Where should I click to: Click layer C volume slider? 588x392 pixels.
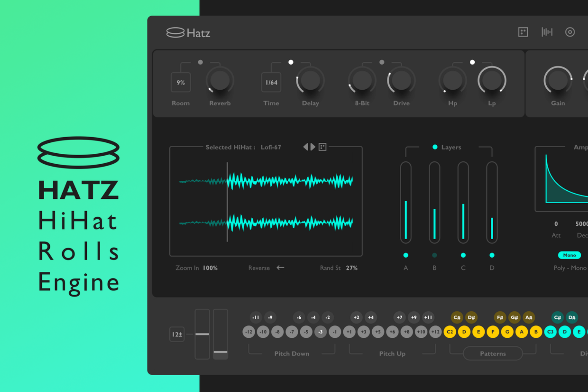(463, 202)
